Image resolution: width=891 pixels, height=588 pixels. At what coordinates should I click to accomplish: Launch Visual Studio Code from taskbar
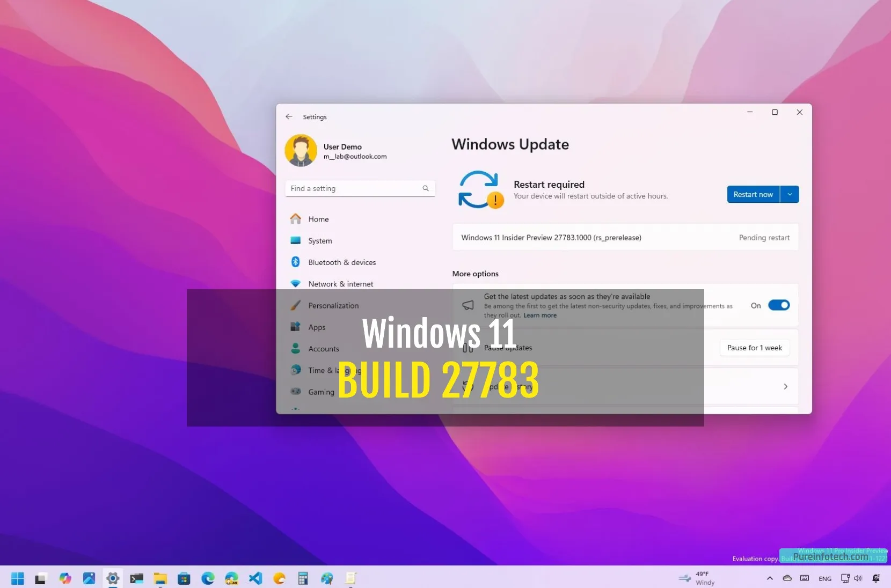[x=255, y=578]
